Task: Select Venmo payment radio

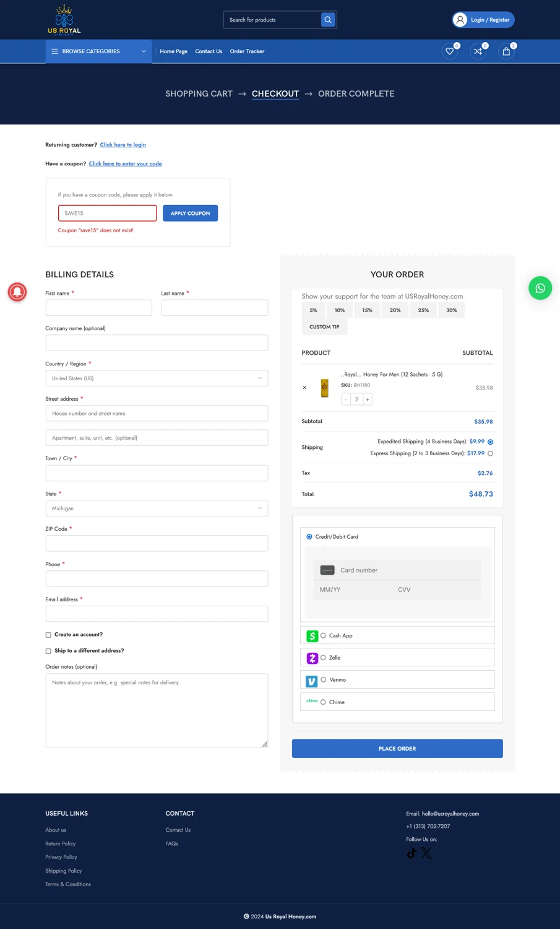Action: tap(323, 680)
